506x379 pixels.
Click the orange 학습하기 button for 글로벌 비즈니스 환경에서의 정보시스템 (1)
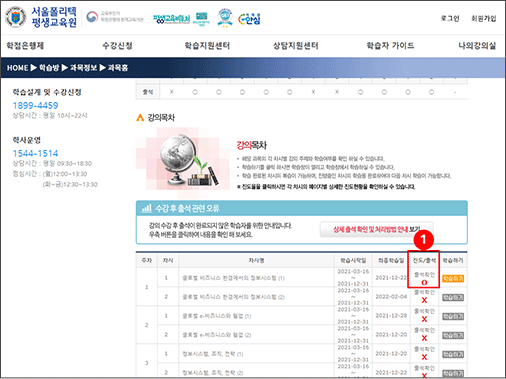tap(453, 278)
